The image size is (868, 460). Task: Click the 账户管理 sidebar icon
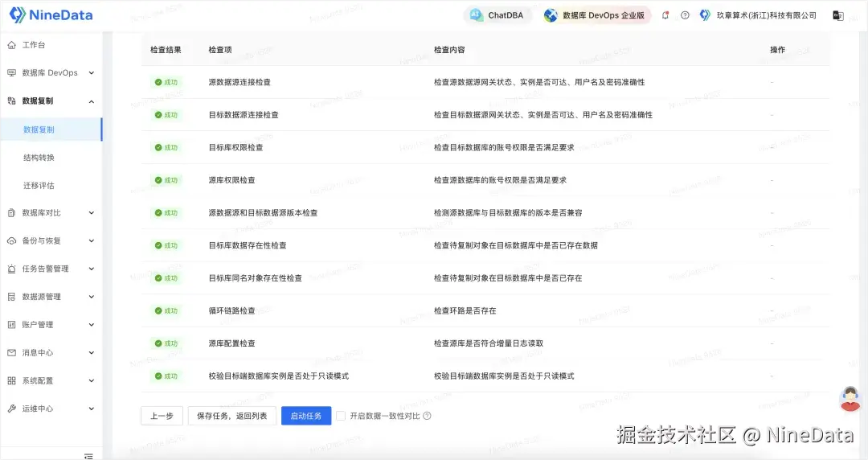click(x=11, y=325)
